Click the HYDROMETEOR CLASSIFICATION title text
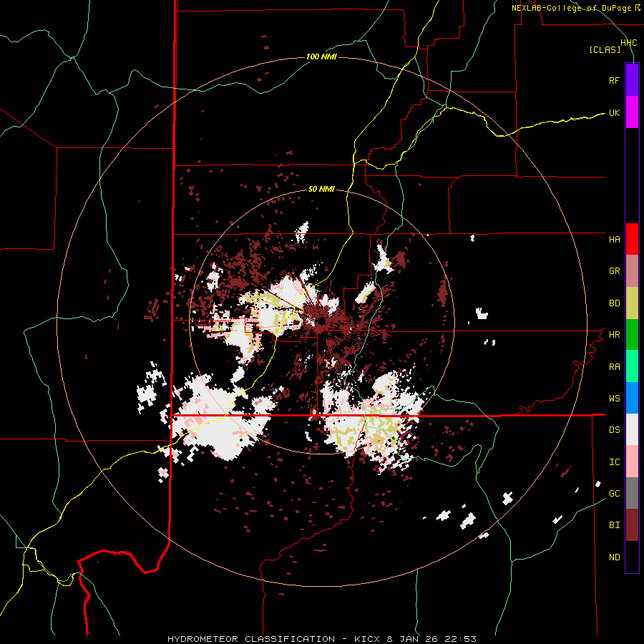This screenshot has height=644, width=644. pyautogui.click(x=251, y=639)
